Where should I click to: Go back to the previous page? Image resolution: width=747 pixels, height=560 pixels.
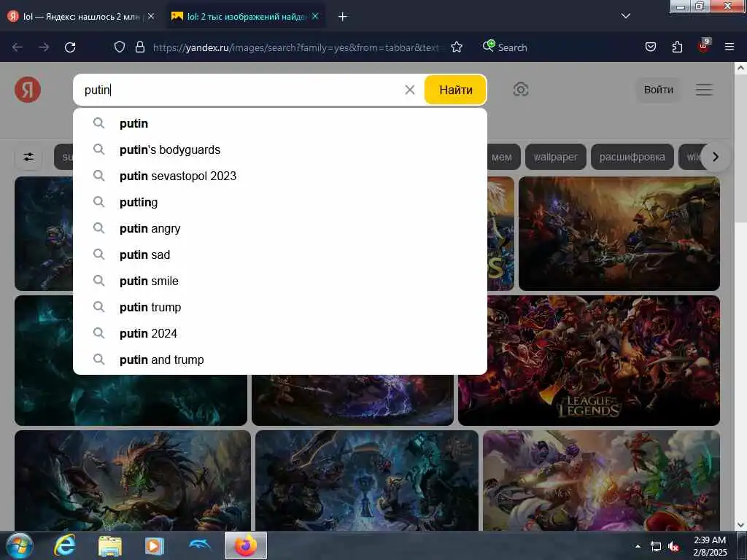click(18, 47)
